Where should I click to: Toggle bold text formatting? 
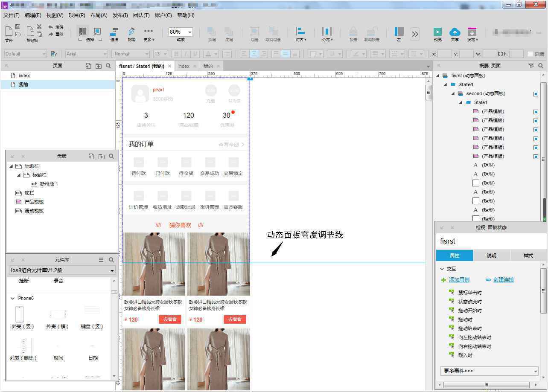[176, 54]
